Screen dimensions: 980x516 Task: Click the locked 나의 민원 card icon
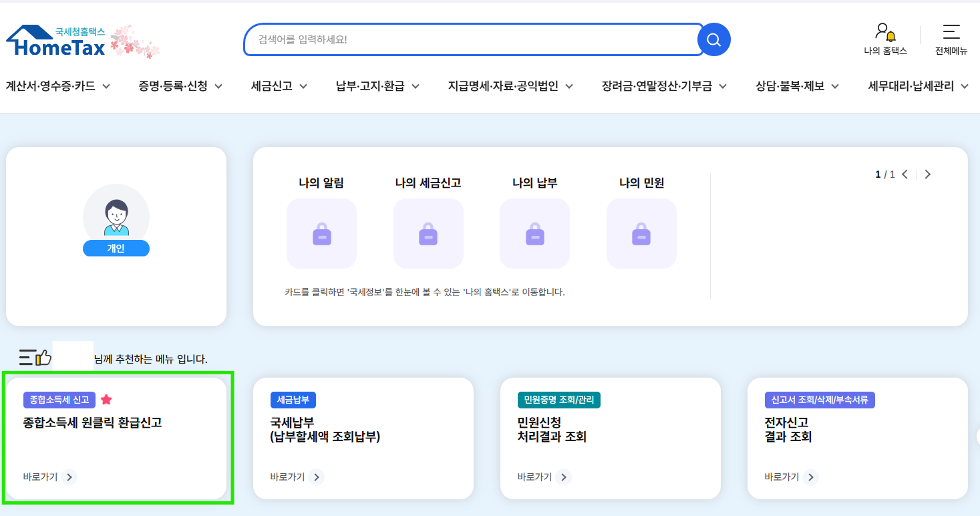pos(641,233)
